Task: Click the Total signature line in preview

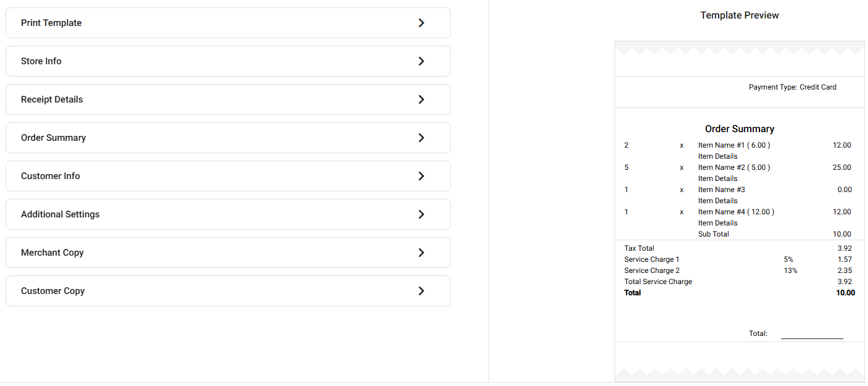Action: 811,337
